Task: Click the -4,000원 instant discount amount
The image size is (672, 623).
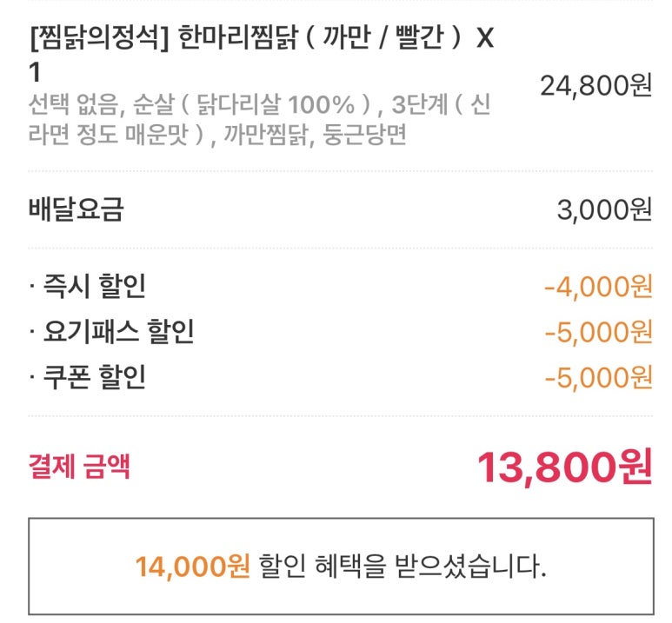Action: tap(598, 287)
